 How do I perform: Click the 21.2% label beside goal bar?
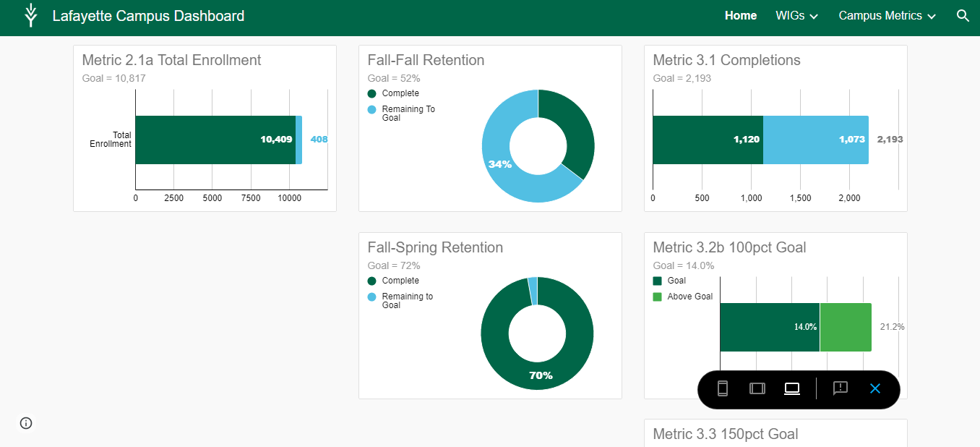coord(892,327)
